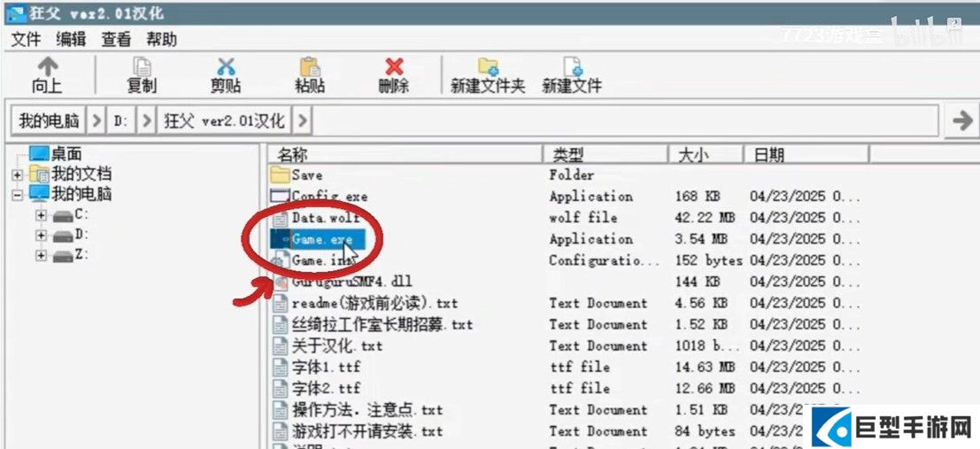The image size is (980, 449).
Task: Expand the C: drive tree node
Action: [x=41, y=214]
